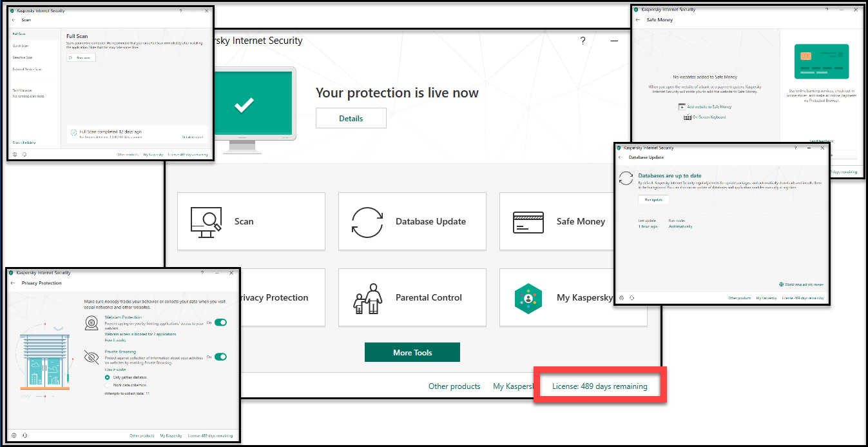Select External Device Scan in sidebar
Viewport: 868px width, 447px height.
(27, 69)
